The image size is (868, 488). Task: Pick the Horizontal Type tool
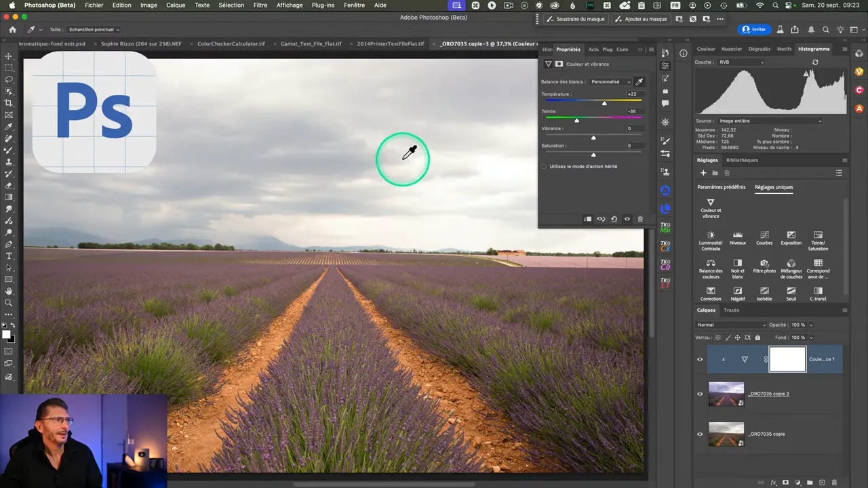pyautogui.click(x=9, y=256)
